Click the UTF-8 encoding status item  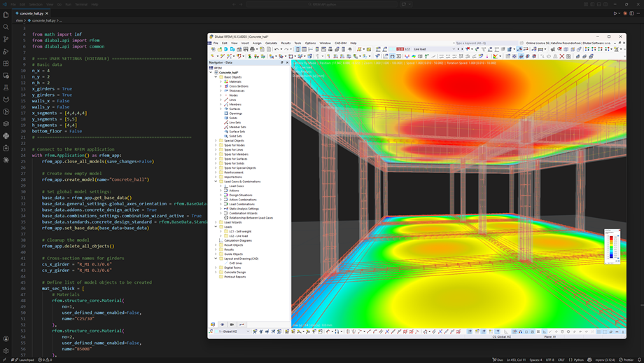click(550, 359)
